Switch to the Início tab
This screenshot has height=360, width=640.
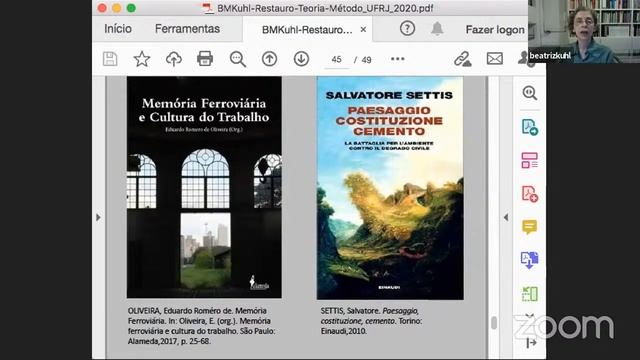118,29
